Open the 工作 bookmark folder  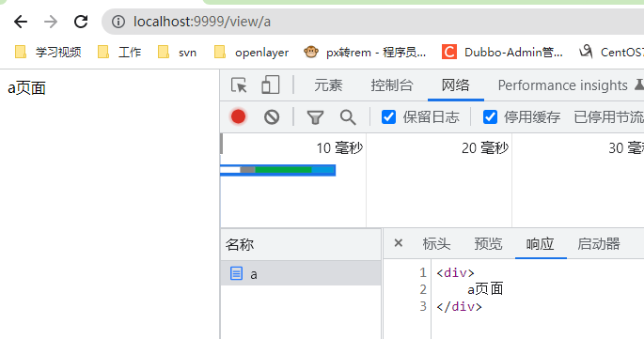119,53
